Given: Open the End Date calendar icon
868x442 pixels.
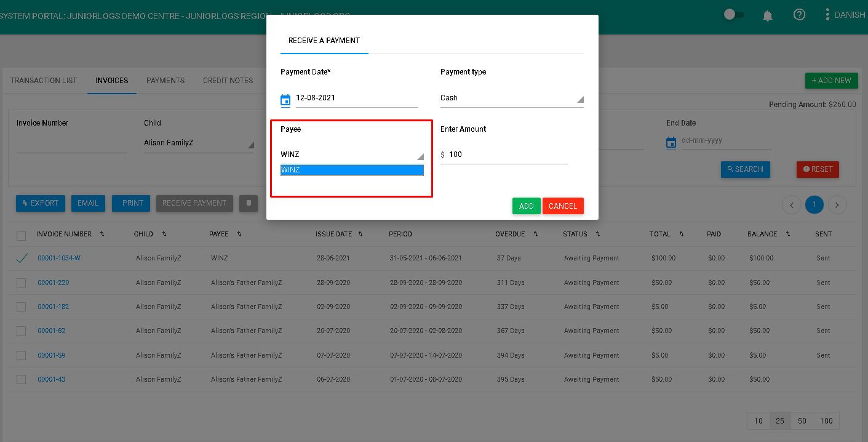Looking at the screenshot, I should coord(671,142).
